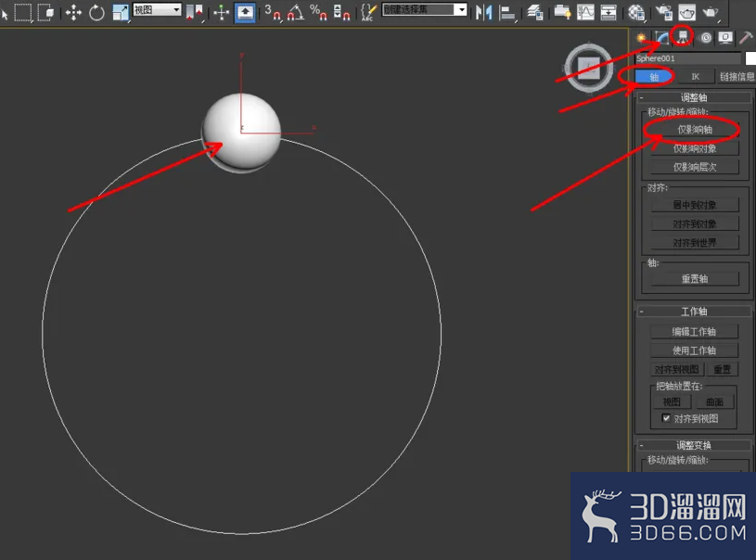The image size is (756, 560).
Task: Toggle the Angle Snap icon
Action: [296, 12]
